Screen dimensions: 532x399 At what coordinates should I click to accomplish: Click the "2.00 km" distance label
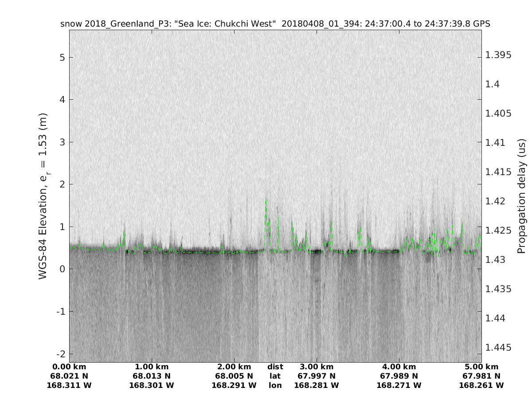pos(234,367)
